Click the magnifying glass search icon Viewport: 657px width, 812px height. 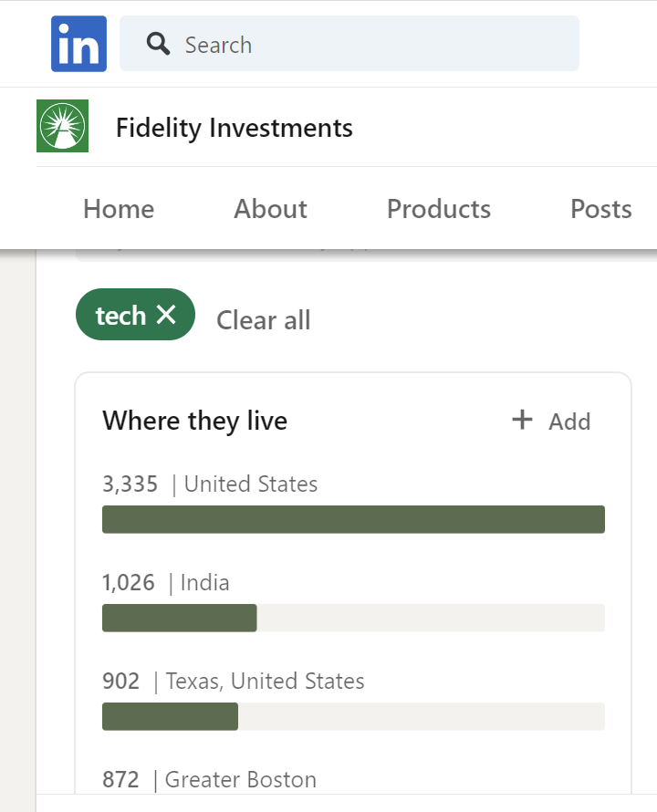tap(158, 44)
